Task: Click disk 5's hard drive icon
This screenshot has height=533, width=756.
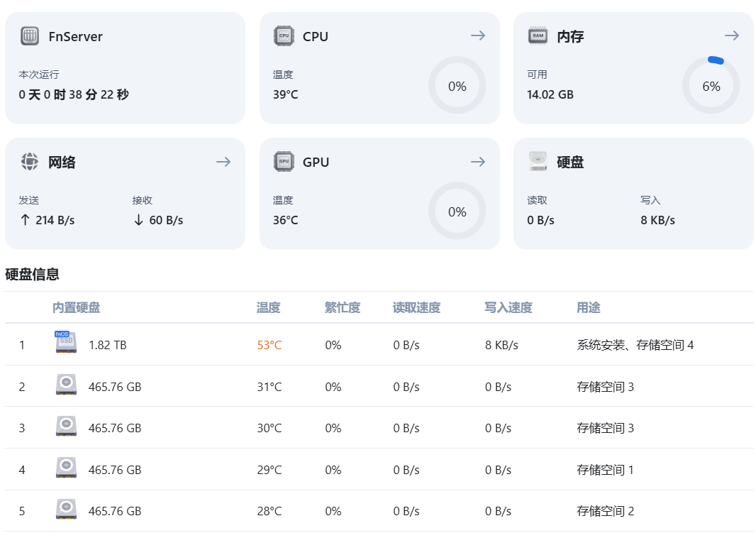Action: point(66,510)
